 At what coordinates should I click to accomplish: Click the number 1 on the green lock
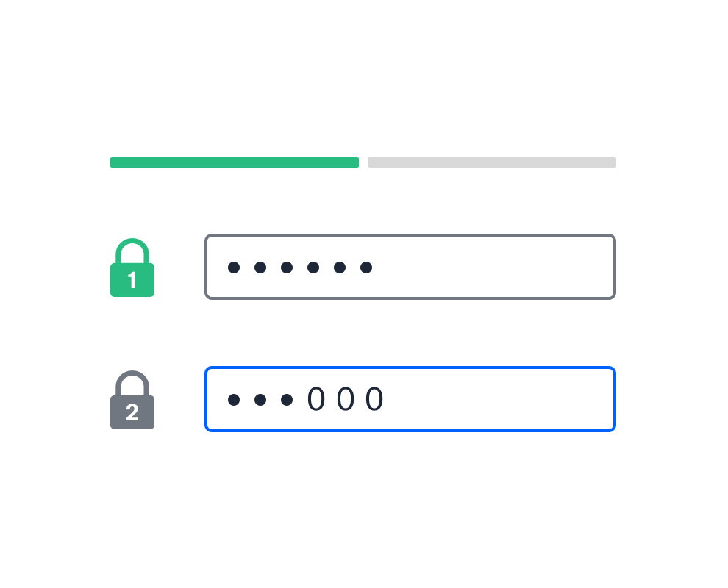pyautogui.click(x=132, y=280)
